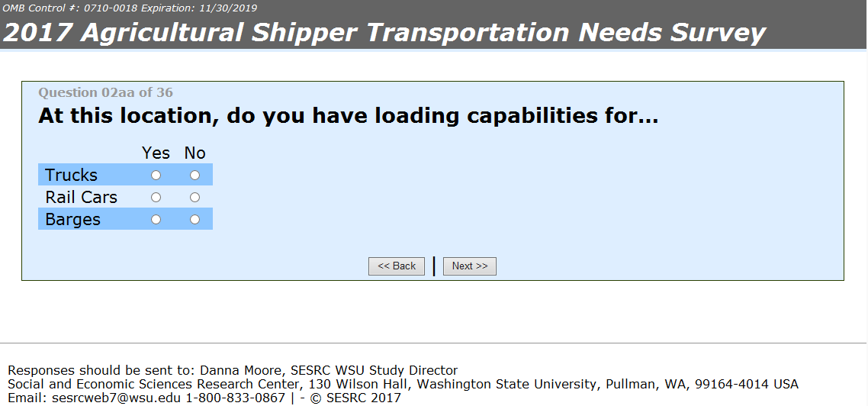The height and width of the screenshot is (406, 868).
Task: Click the Rail Cars row label
Action: pos(82,198)
